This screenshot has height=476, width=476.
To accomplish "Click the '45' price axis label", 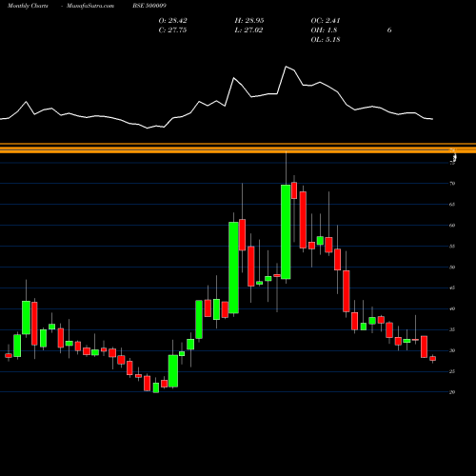I will 452,288.
